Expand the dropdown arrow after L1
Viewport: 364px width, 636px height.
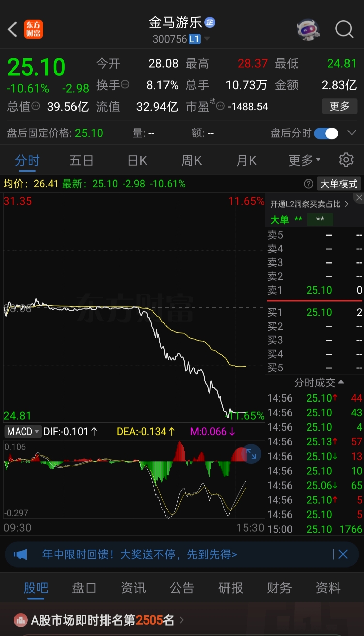(207, 39)
